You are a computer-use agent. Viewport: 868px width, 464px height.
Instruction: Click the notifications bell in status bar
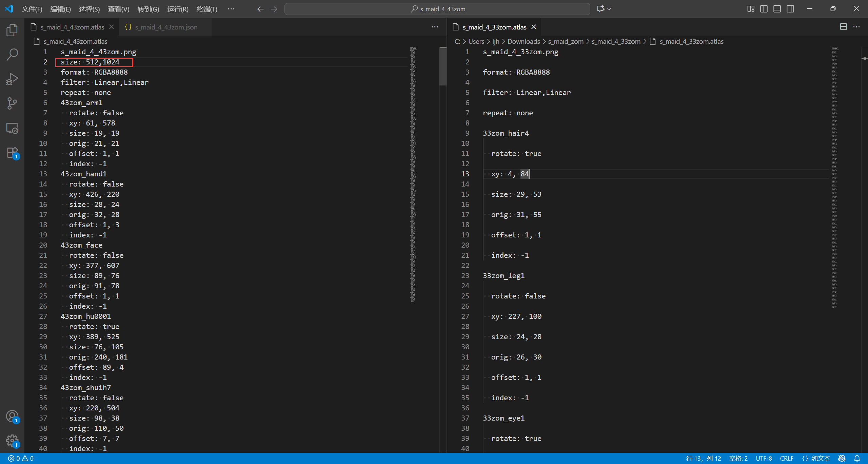(x=857, y=459)
